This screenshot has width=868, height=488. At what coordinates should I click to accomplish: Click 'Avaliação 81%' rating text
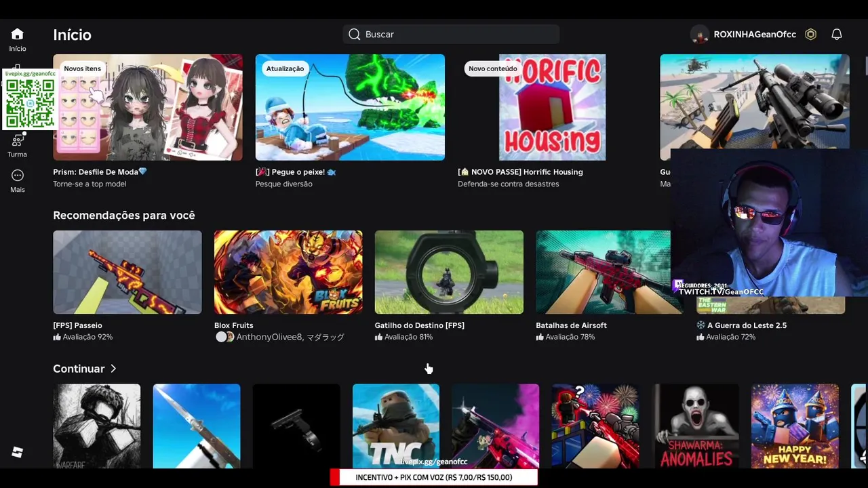(408, 337)
